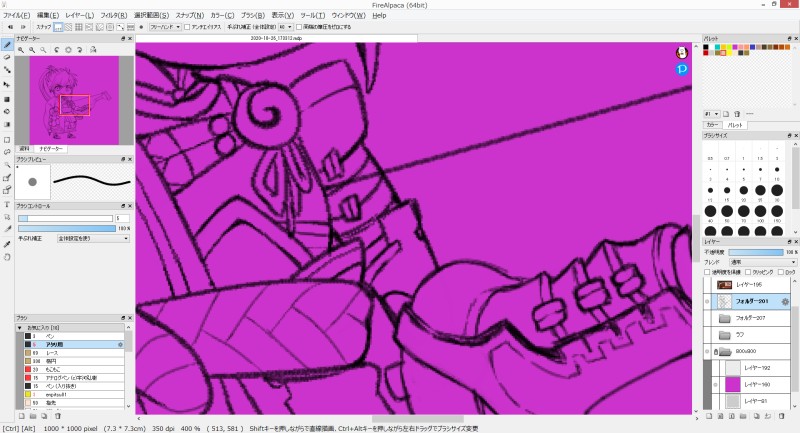Viewport: 800px width, 433px height.
Task: Click the delete layer trash icon
Action: [781, 416]
